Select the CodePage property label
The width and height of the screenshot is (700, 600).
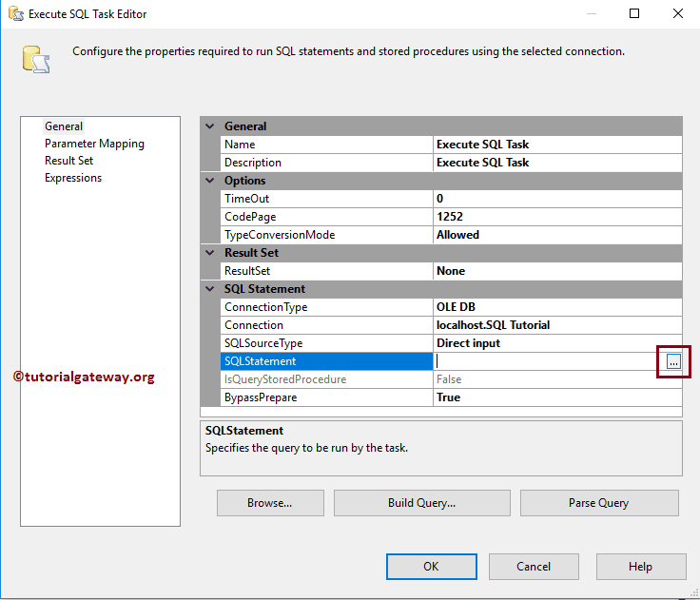click(x=326, y=217)
